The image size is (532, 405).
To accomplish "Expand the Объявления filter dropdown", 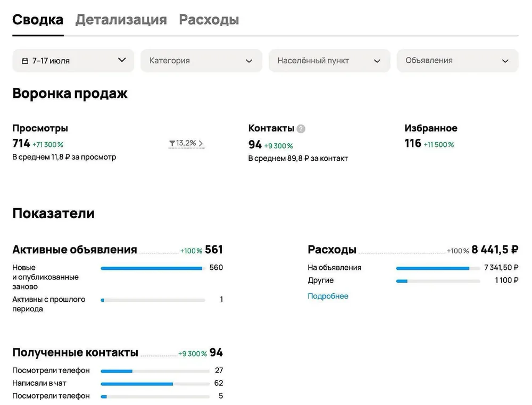I will 458,61.
